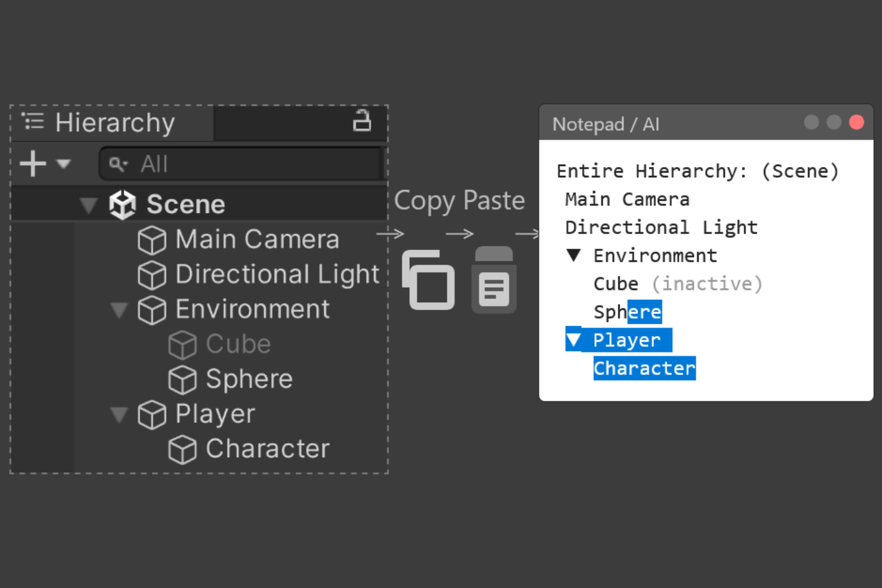Click the Hierarchy tab label
Screen dimensions: 882x588
115,122
